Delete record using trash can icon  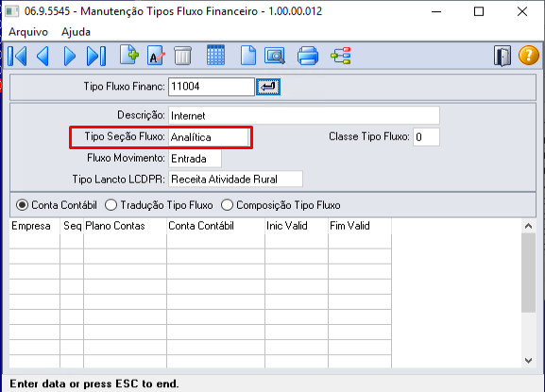tap(182, 56)
